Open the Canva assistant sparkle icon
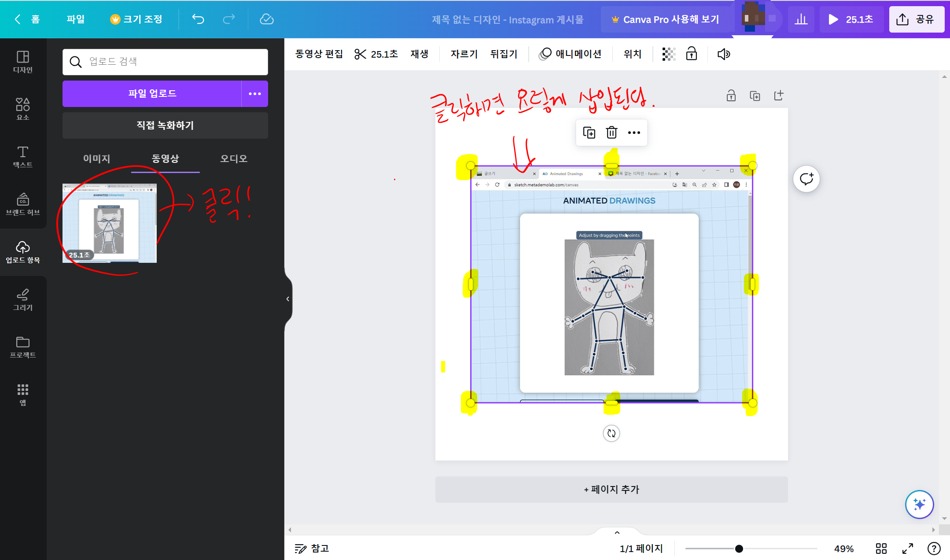The height and width of the screenshot is (560, 950). point(919,505)
